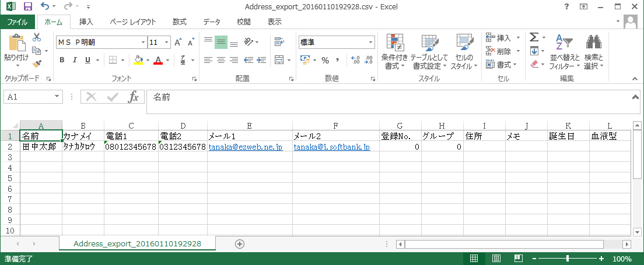Switch to the 挿入 (Insert) ribbon tab
Viewport: 644px width, 265px height.
[86, 22]
